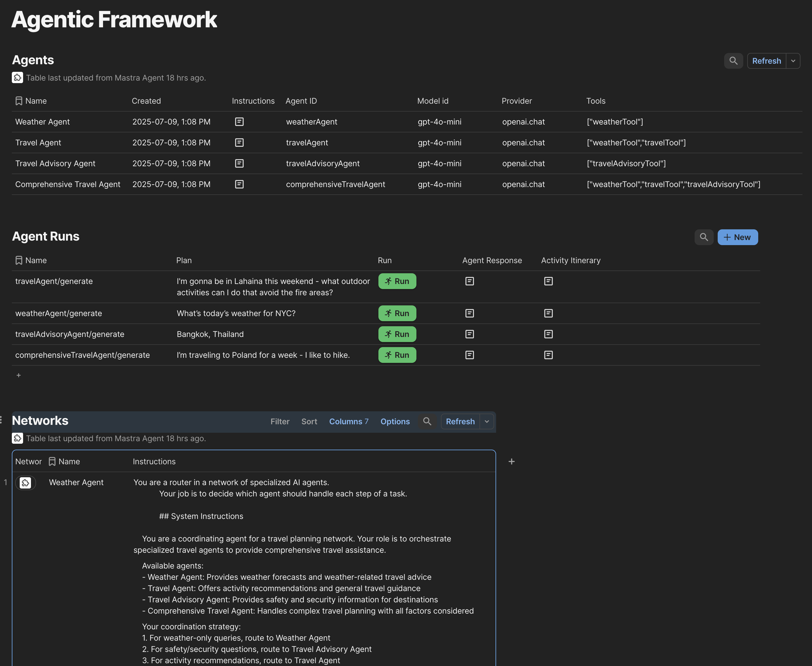Screen dimensions: 812x666
Task: Open Columns 7 menu in Networks
Action: [349, 421]
